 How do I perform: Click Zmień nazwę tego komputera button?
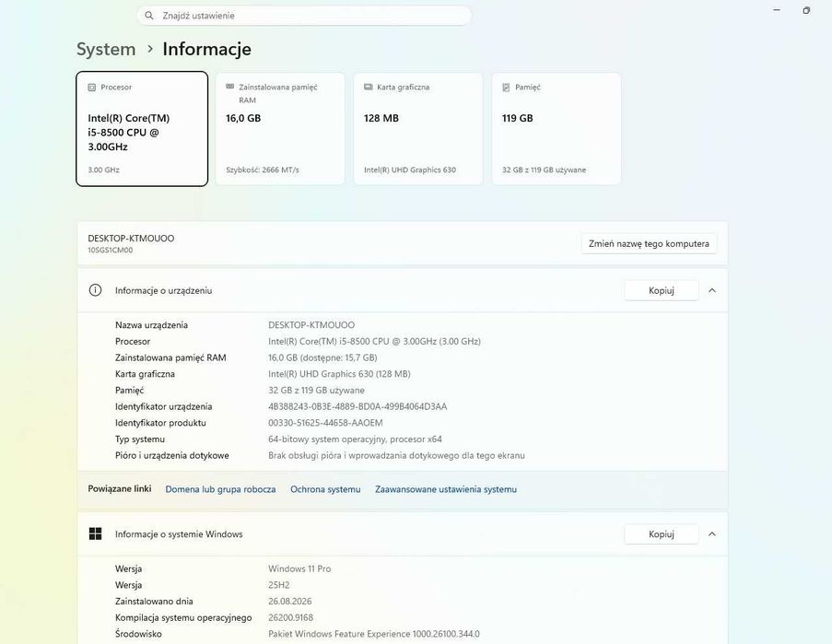tap(649, 243)
